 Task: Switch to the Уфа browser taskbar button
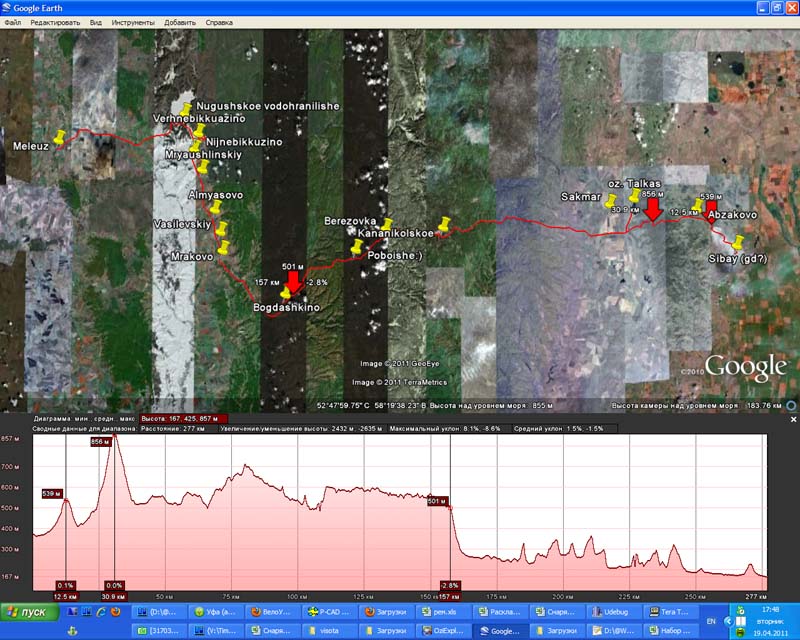coord(215,612)
